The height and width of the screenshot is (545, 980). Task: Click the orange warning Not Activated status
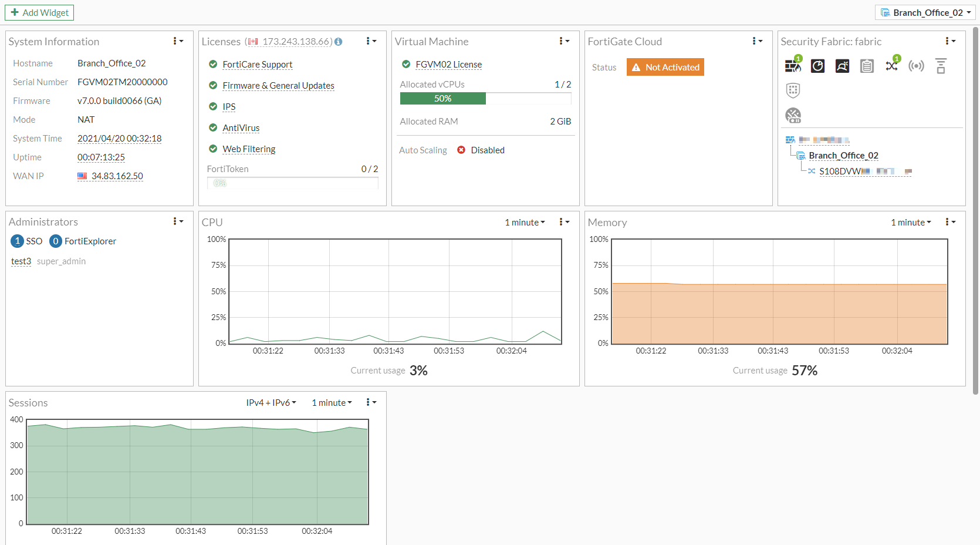(x=665, y=68)
